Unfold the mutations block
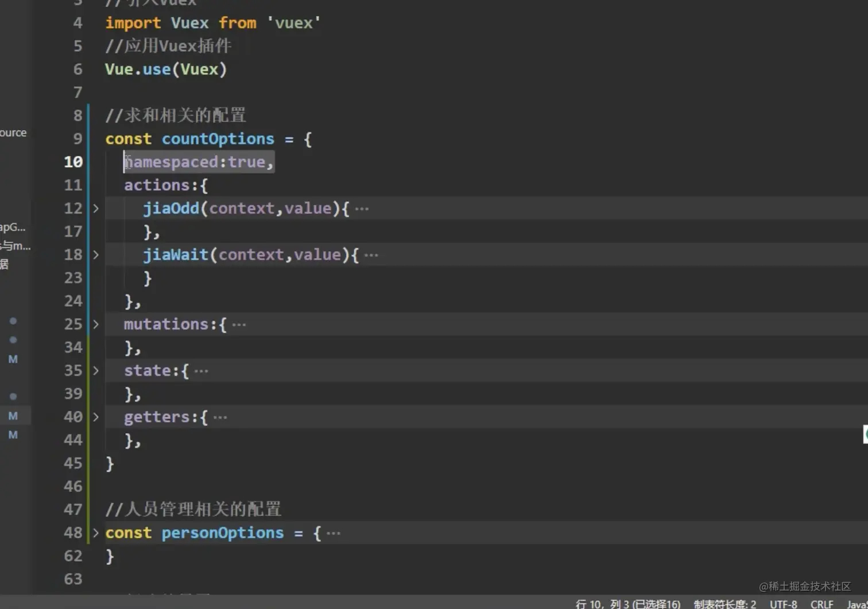Screen dimensions: 868x609 96,324
